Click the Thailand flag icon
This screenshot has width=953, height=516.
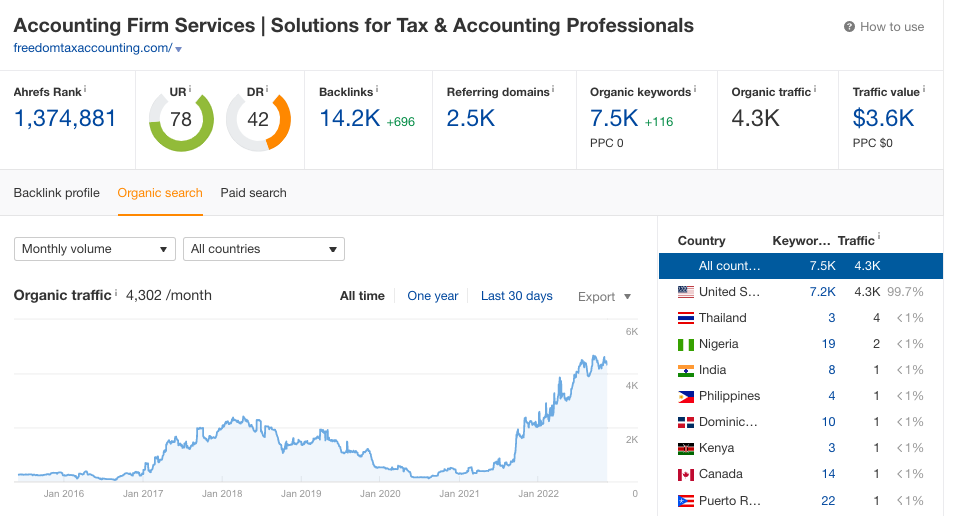point(686,318)
